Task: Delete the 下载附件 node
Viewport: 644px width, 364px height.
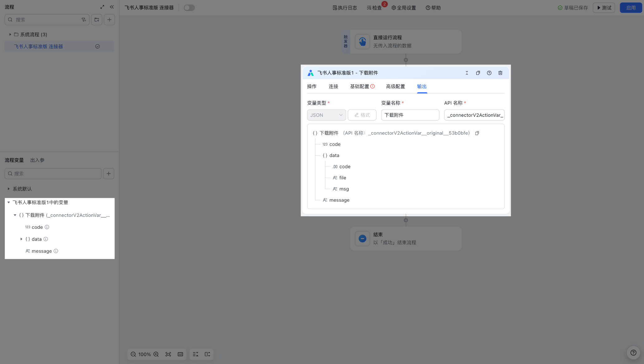Action: coord(501,73)
